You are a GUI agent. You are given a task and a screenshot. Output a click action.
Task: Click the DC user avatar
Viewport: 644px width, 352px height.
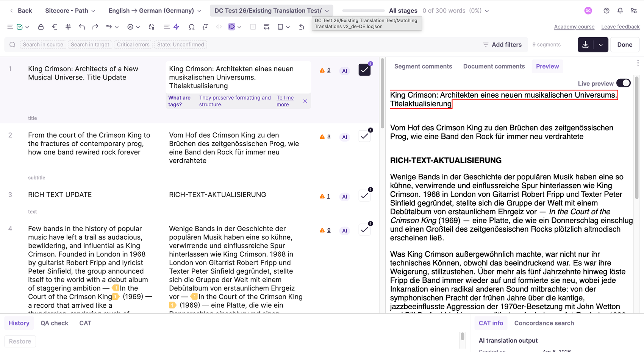point(588,11)
